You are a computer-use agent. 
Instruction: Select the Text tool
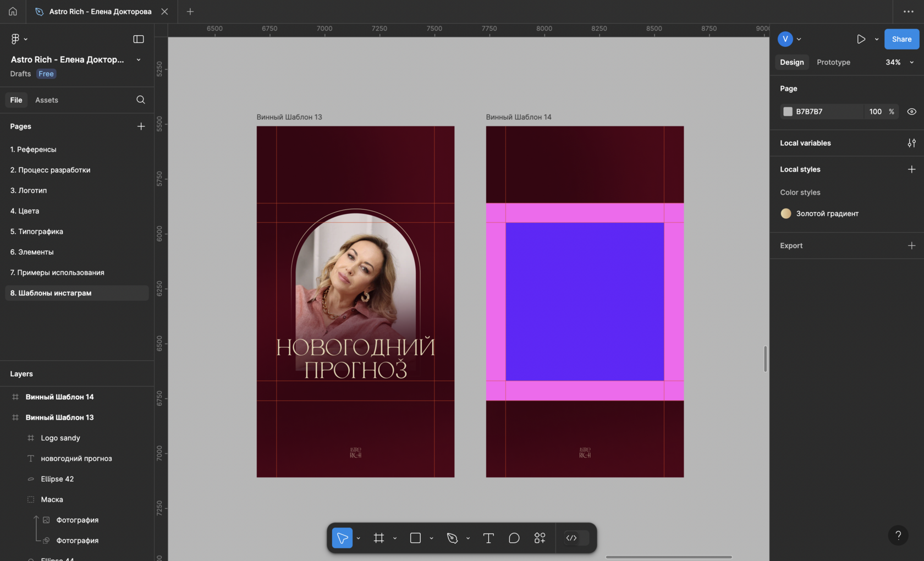(488, 538)
